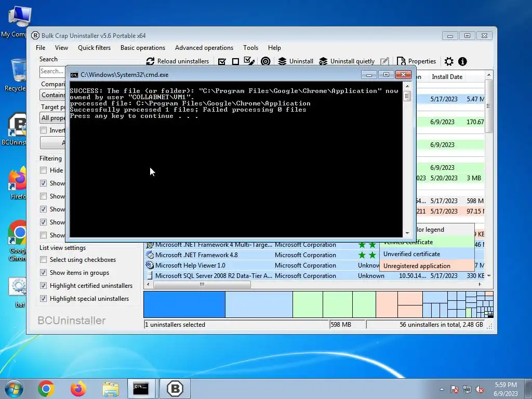The width and height of the screenshot is (532, 399).
Task: Click the cmd.exe window title icon
Action: 74,75
